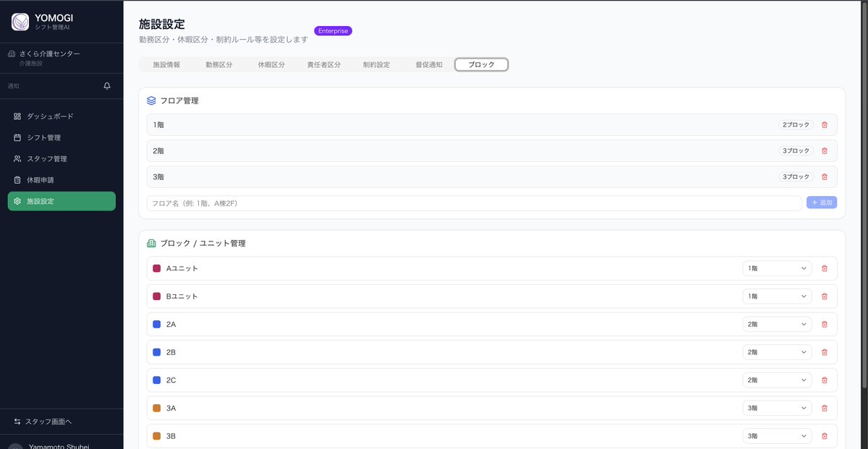The image size is (868, 449).
Task: Delete Bユニット with its trash icon
Action: 825,296
